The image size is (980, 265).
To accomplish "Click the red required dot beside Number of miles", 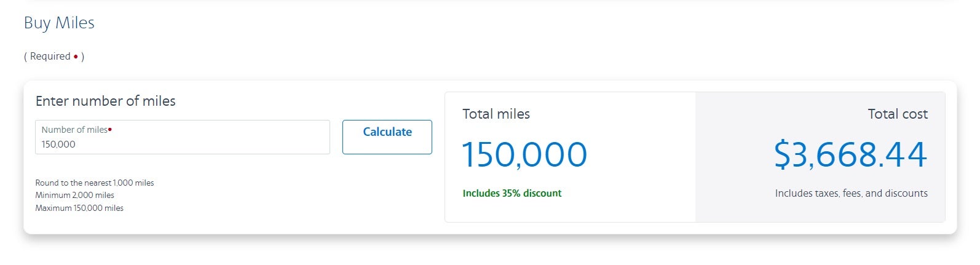I will pos(110,129).
